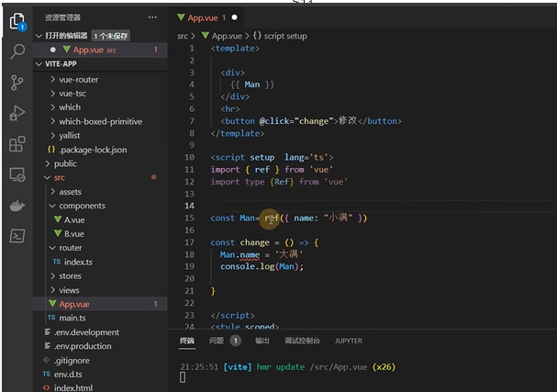The height and width of the screenshot is (392, 557).
Task: Click file icon beside .env.production
Action: 47,346
